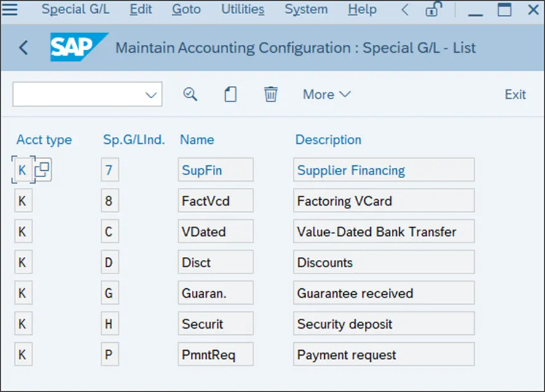This screenshot has height=392, width=545.
Task: Open the Special G/L menu
Action: (76, 9)
